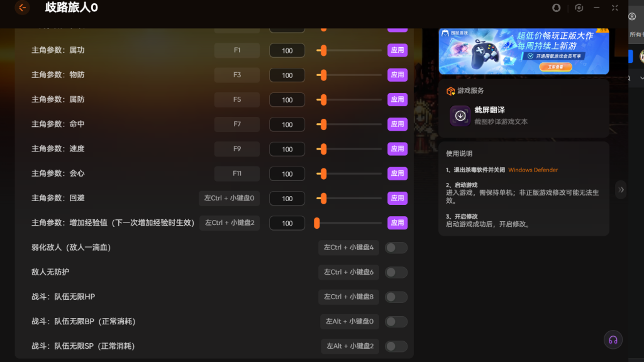644x362 pixels.
Task: Click the Windows Defender link
Action: pyautogui.click(x=533, y=170)
